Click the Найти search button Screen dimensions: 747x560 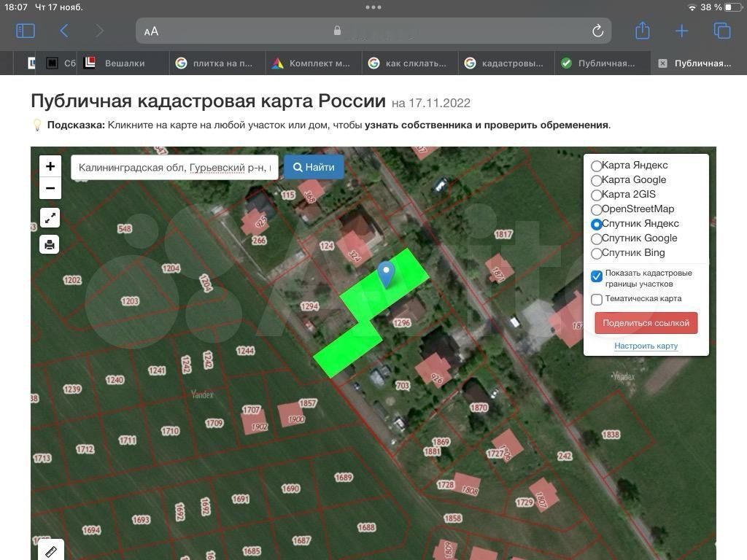point(314,167)
